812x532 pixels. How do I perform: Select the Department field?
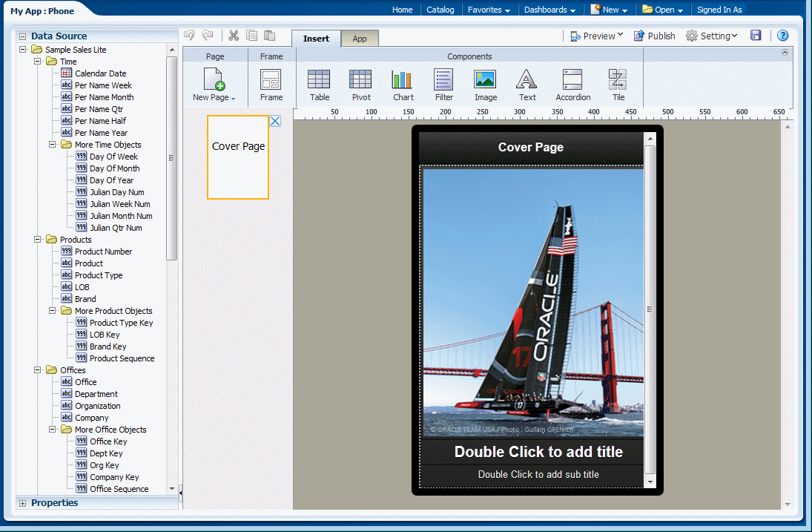point(90,394)
